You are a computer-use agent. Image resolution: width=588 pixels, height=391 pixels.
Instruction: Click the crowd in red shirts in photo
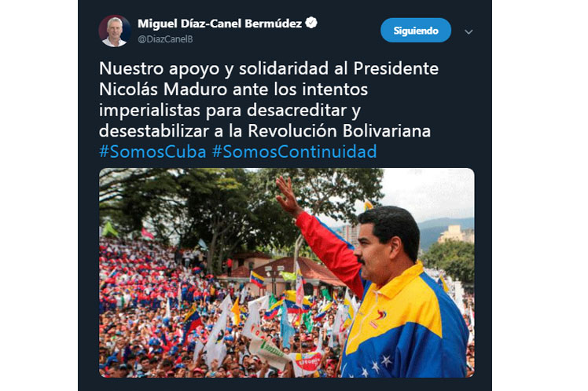pyautogui.click(x=150, y=269)
